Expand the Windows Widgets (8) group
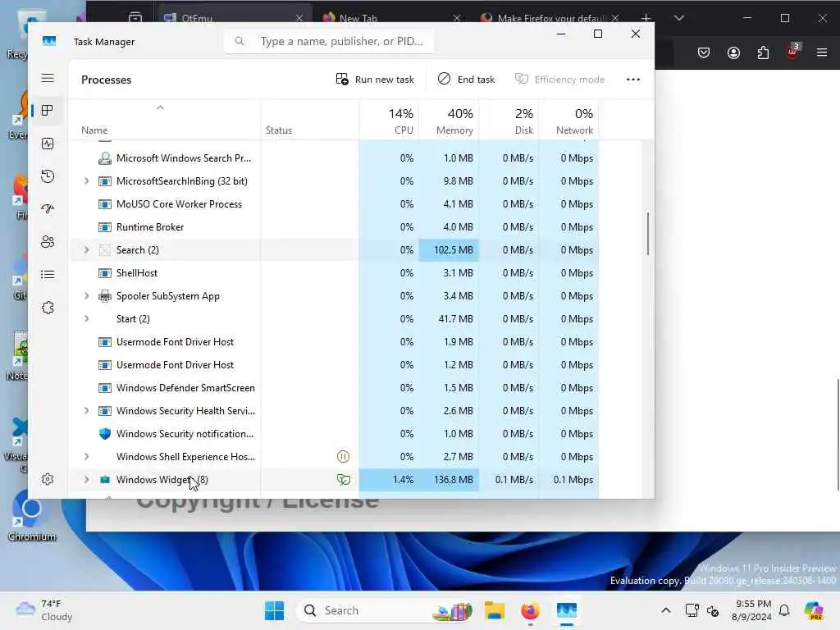This screenshot has height=630, width=840. [x=86, y=479]
